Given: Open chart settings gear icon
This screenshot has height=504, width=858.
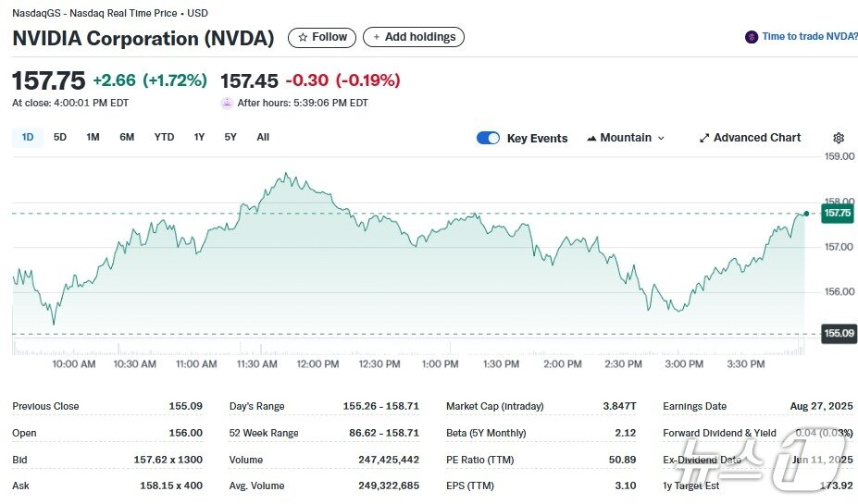Looking at the screenshot, I should coord(839,138).
